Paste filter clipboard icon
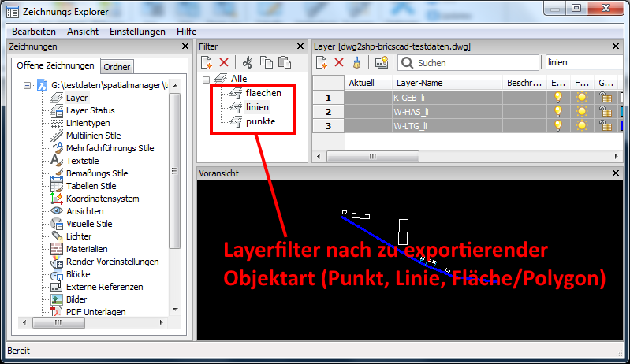This screenshot has height=364, width=630. (285, 62)
